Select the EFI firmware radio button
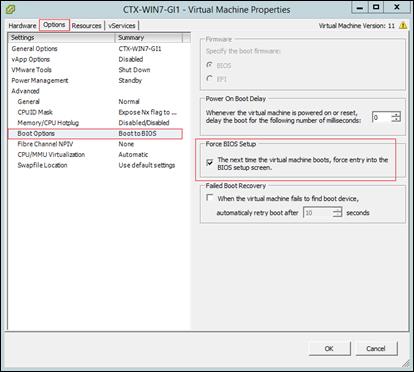The height and width of the screenshot is (372, 414). [209, 79]
